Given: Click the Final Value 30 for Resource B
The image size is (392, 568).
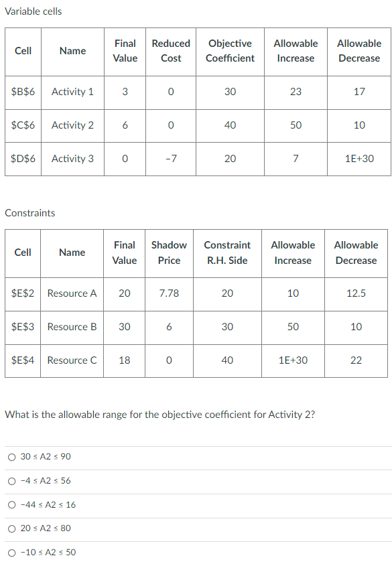Looking at the screenshot, I should click(x=124, y=327).
